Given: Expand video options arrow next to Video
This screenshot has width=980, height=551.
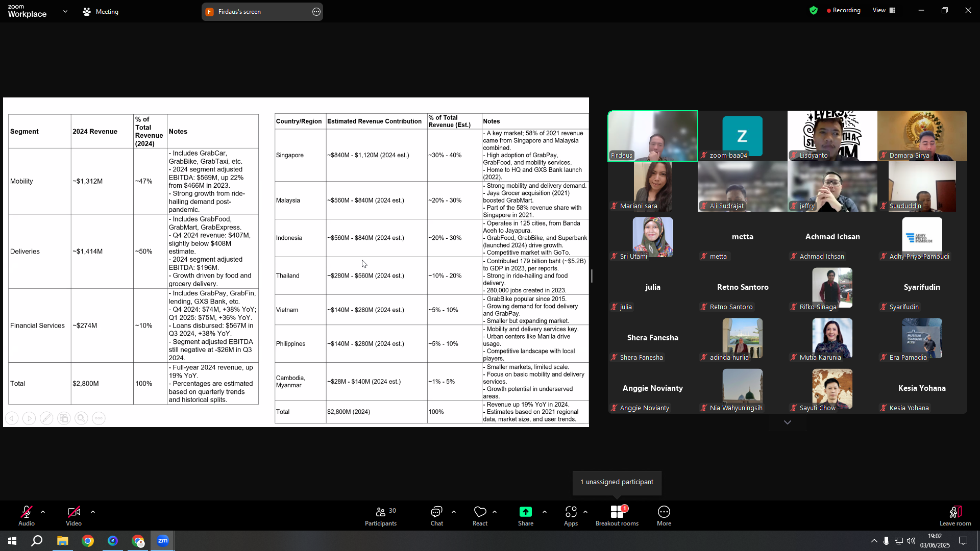Looking at the screenshot, I should [x=93, y=512].
